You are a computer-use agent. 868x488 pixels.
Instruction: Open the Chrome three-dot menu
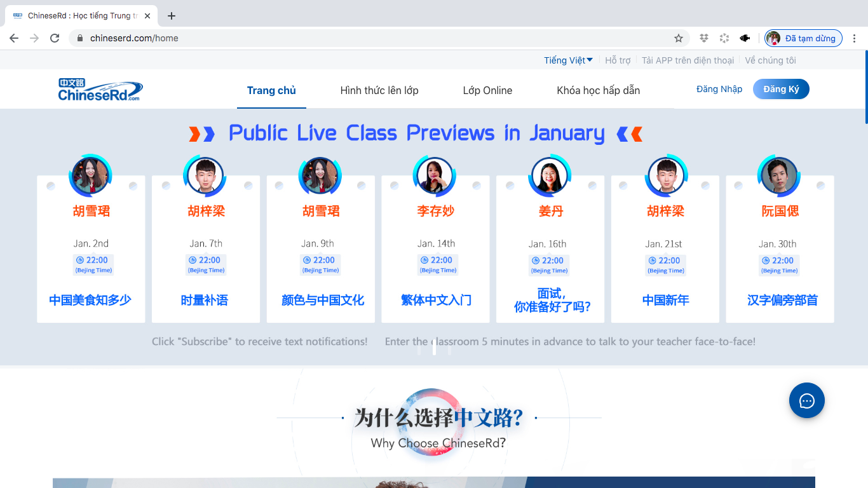coord(854,38)
